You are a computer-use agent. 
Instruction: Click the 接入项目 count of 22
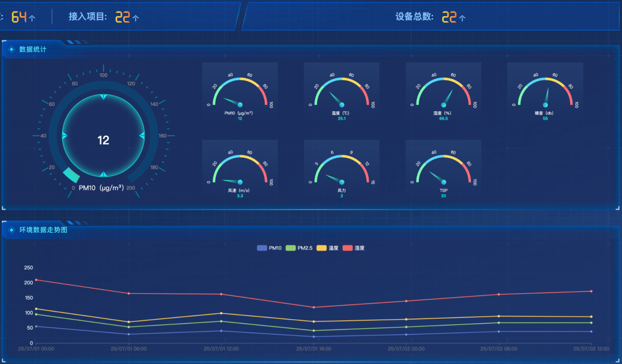click(x=123, y=17)
